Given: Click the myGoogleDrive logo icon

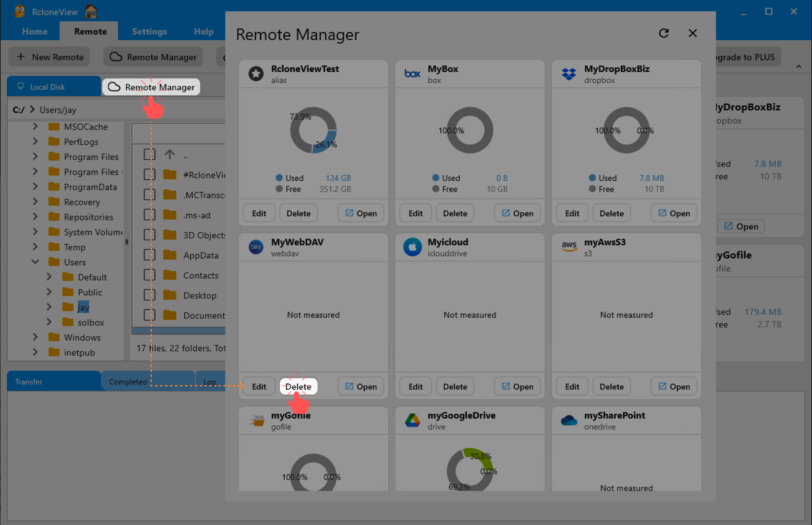Looking at the screenshot, I should click(x=412, y=420).
